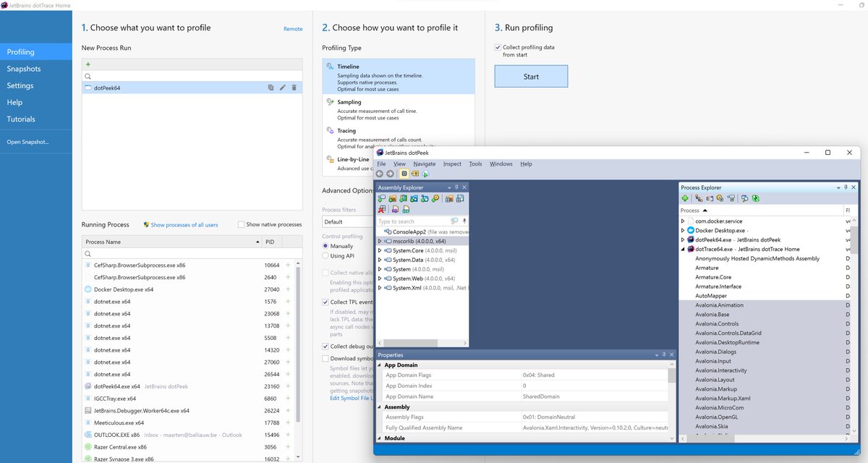Click the Type to search field in Assembly Explorer
The width and height of the screenshot is (868, 463).
tap(412, 221)
